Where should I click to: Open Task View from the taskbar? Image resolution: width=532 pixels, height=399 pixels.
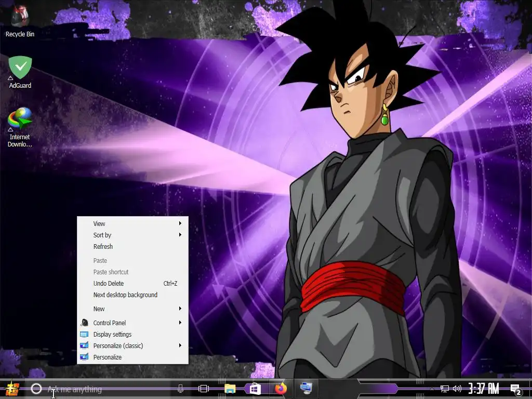pyautogui.click(x=204, y=389)
